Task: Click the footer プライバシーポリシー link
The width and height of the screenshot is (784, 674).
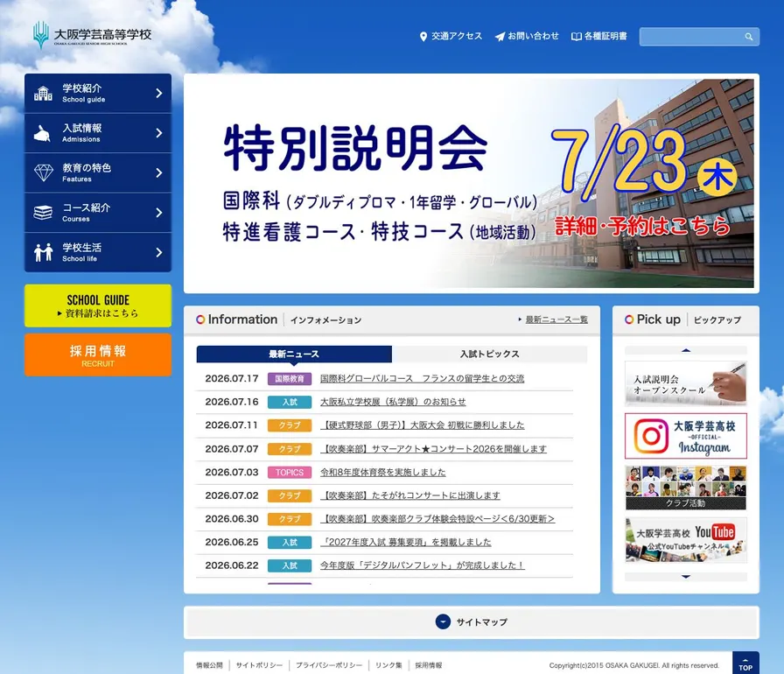Action: 329,665
